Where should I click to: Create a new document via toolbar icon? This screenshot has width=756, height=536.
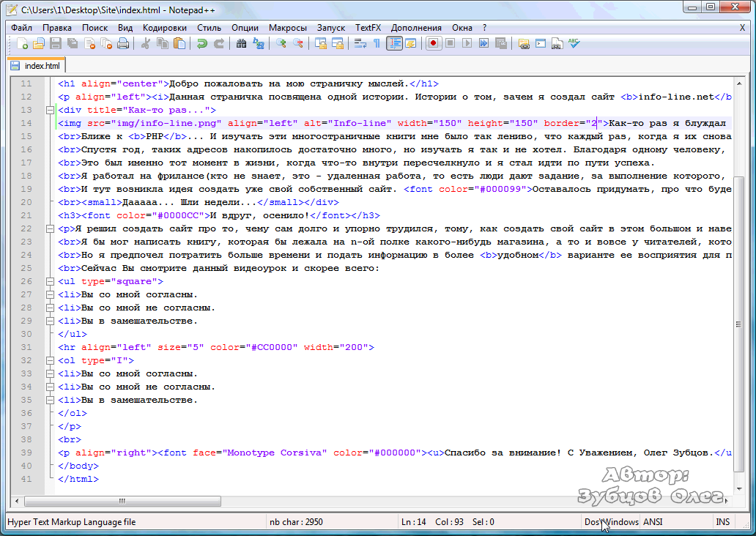click(x=23, y=44)
